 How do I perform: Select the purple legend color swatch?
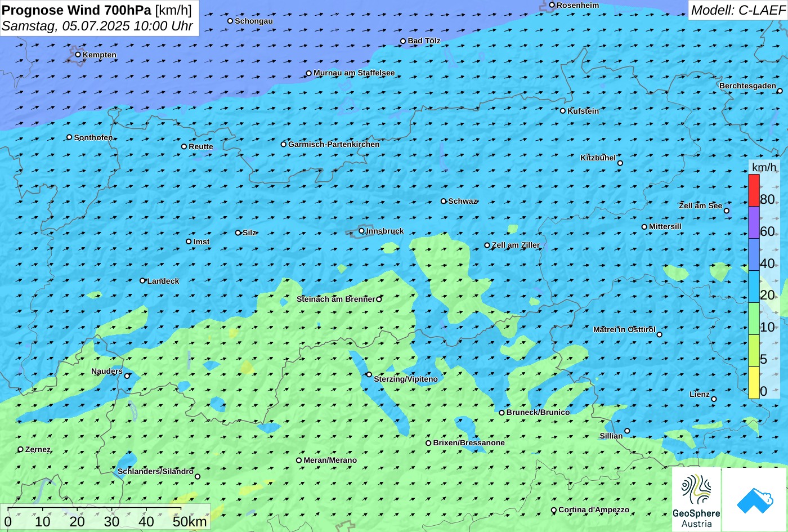click(x=754, y=222)
